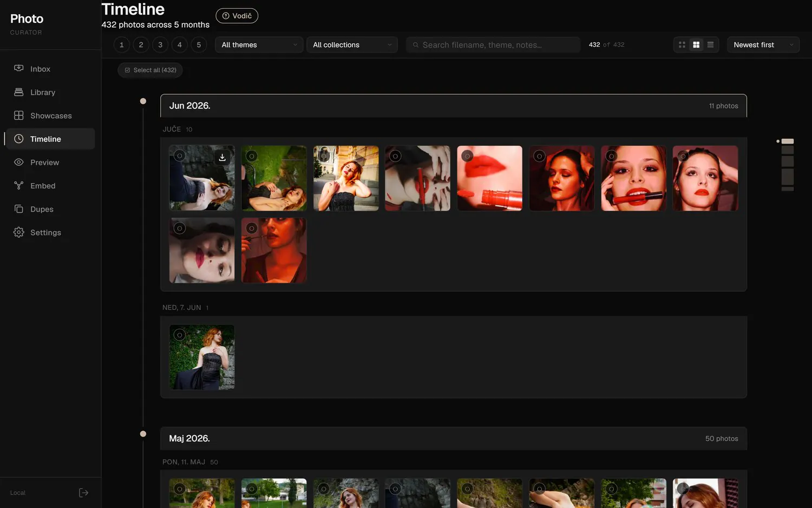
Task: Download the first Juče photo
Action: coord(222,157)
